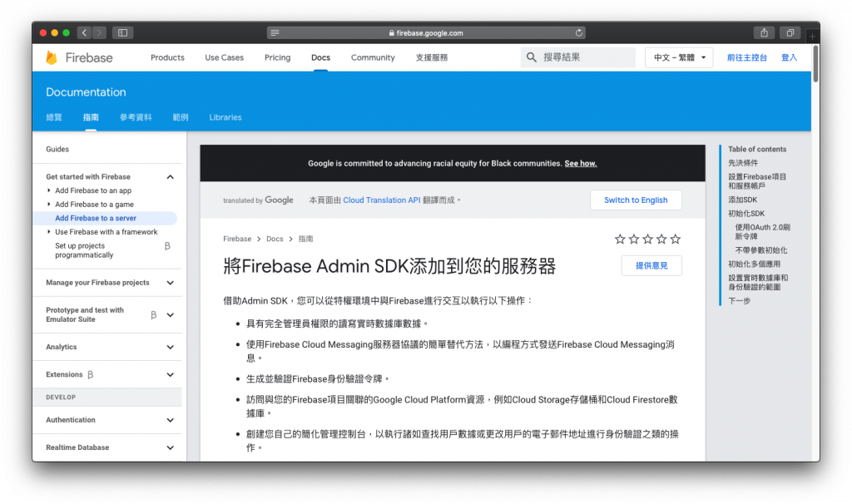Open the Products menu
This screenshot has width=852, height=504.
[167, 57]
